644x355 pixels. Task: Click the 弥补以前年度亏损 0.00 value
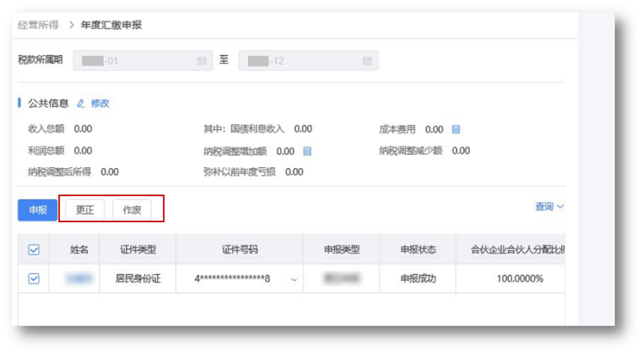click(x=295, y=172)
